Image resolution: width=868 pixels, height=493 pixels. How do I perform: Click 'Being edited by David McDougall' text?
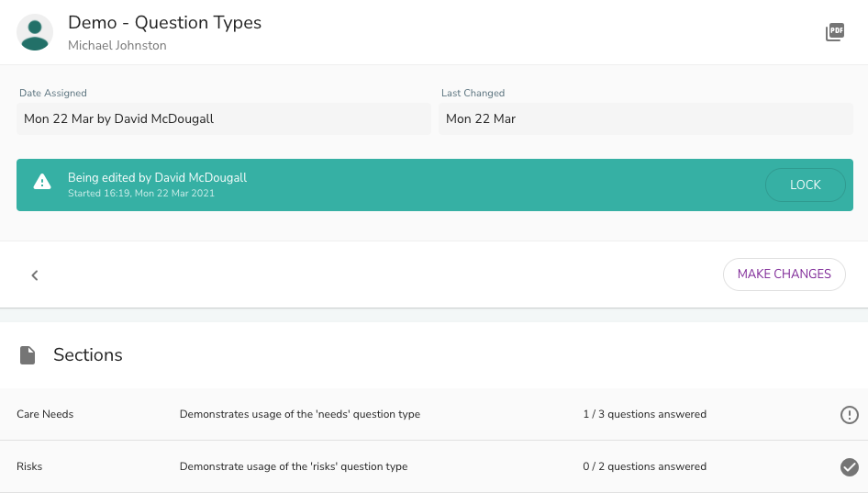coord(157,177)
